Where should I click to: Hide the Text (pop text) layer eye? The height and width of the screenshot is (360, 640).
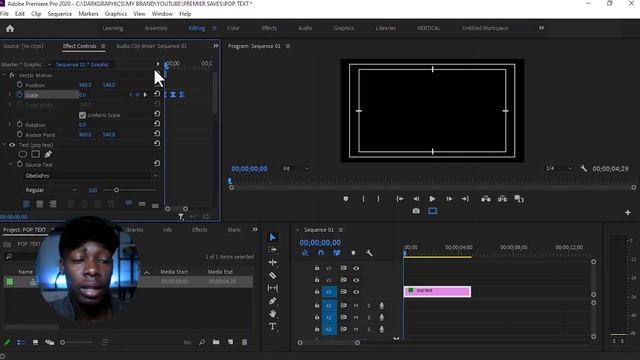12,145
